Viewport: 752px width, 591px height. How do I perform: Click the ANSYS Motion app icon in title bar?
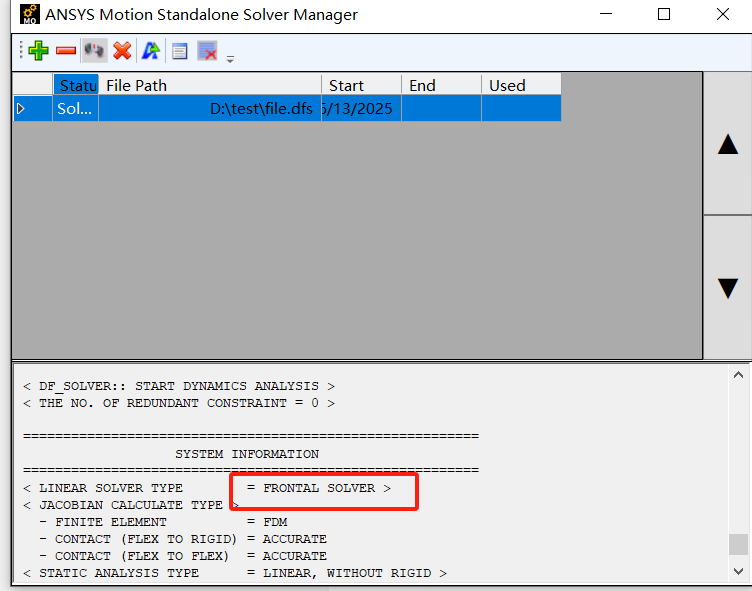pyautogui.click(x=30, y=14)
